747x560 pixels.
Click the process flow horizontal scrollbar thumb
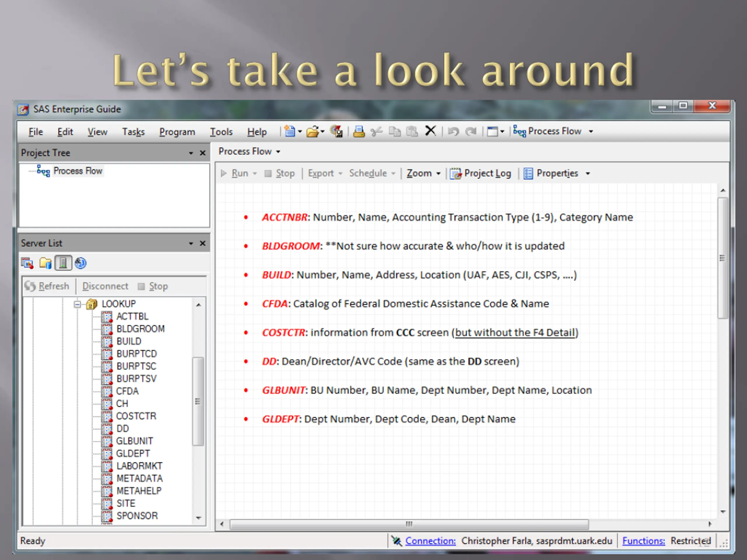point(409,524)
